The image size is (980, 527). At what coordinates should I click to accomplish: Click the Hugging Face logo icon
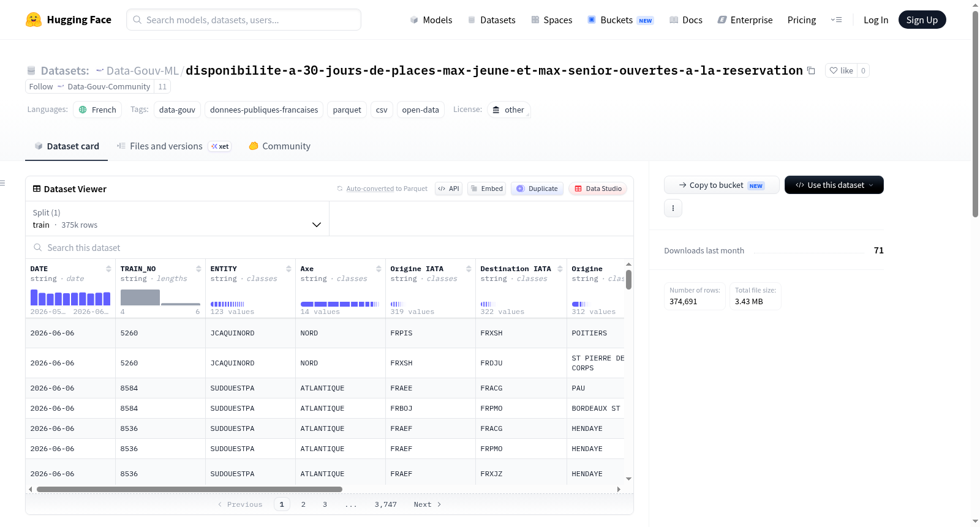tap(34, 20)
